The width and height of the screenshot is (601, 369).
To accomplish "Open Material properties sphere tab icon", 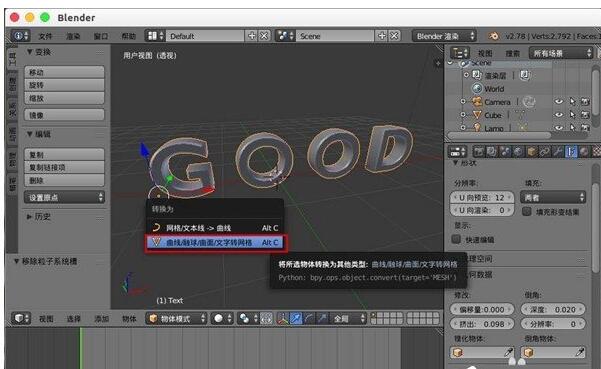I will click(x=584, y=152).
